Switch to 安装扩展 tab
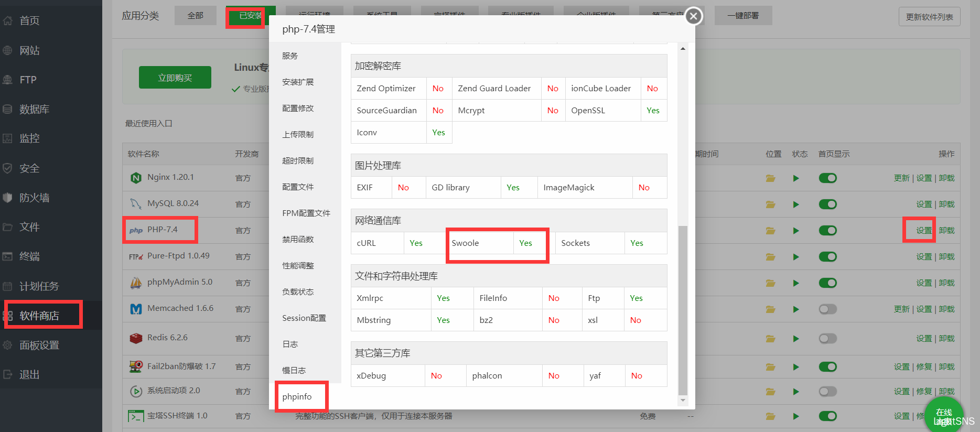 (298, 82)
